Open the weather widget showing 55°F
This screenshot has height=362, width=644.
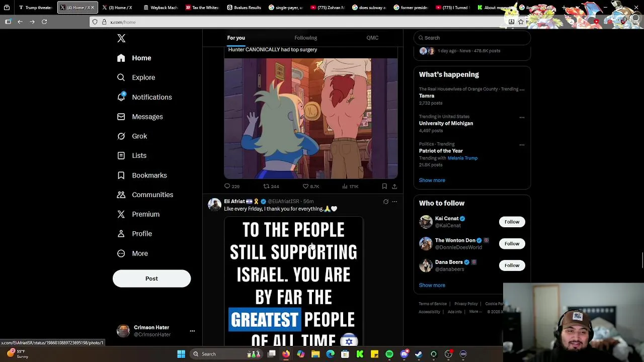(x=17, y=354)
